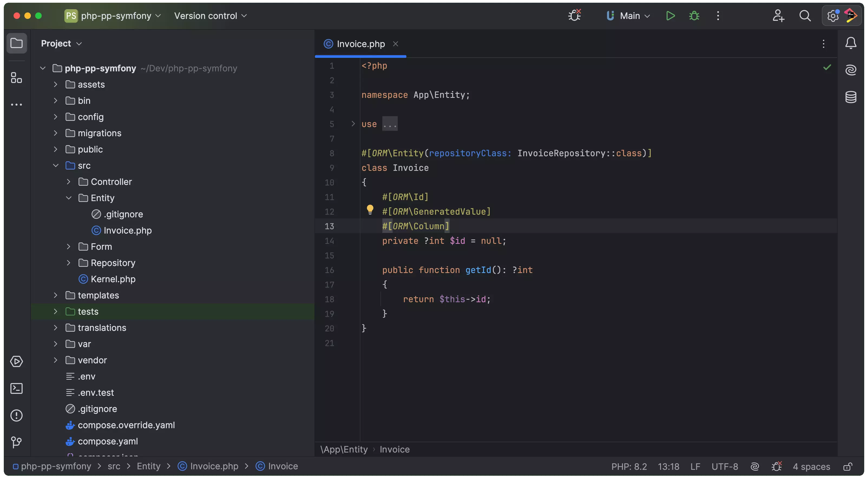868x479 pixels.
Task: Click the green Run button
Action: pos(670,16)
